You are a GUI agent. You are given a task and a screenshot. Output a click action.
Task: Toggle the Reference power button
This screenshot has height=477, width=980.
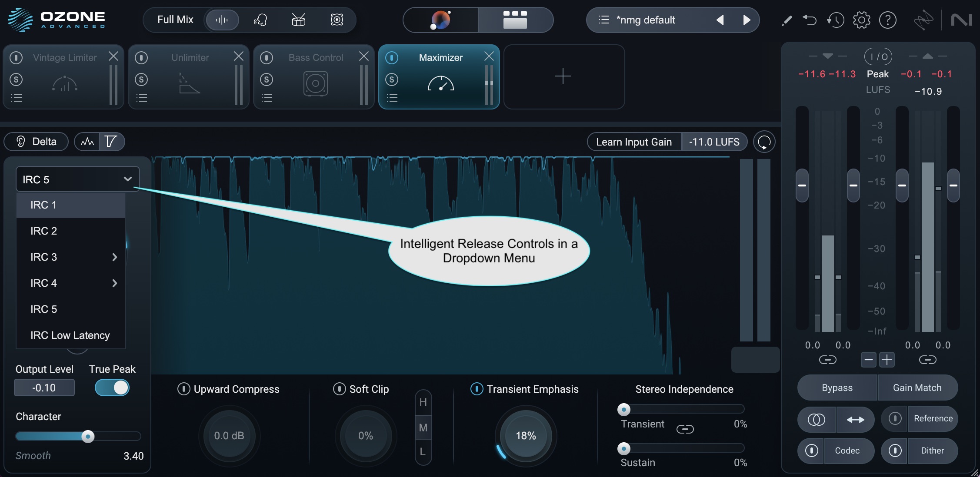pyautogui.click(x=895, y=418)
